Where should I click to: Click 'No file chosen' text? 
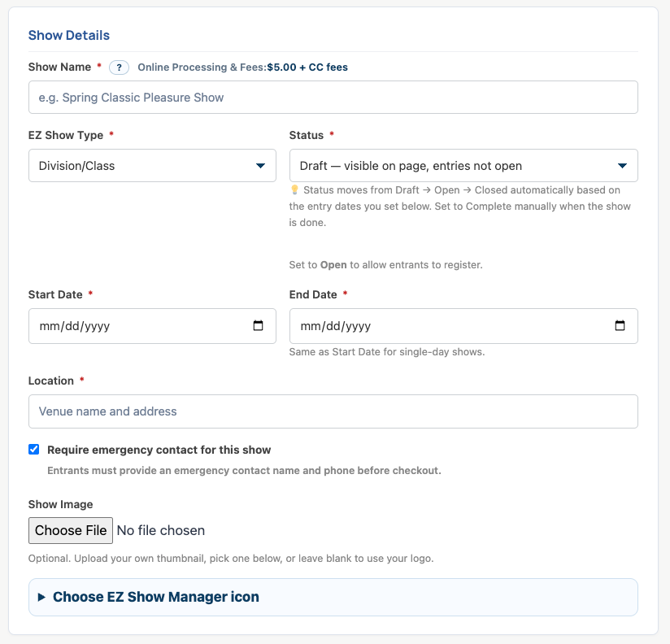[161, 530]
